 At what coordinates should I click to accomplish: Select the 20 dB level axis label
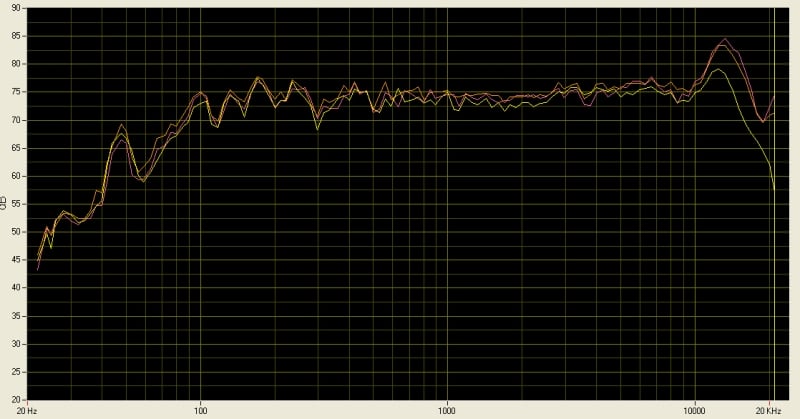[x=18, y=399]
